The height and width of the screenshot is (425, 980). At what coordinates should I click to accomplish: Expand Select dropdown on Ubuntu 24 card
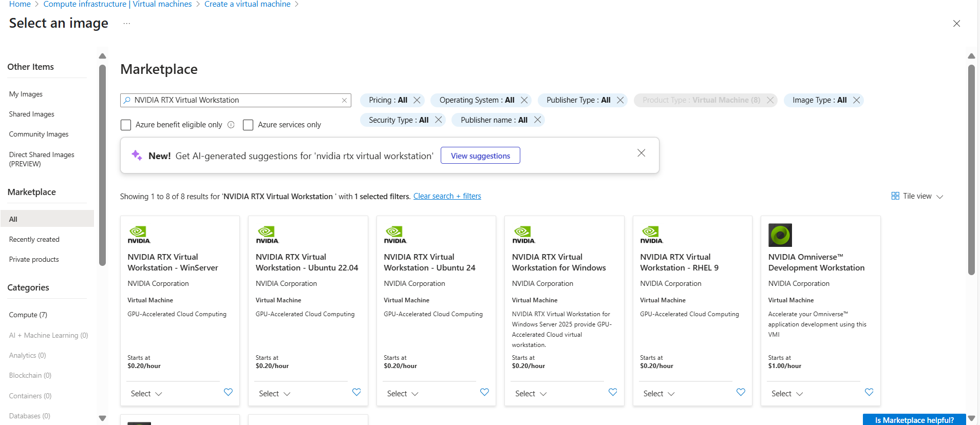(x=403, y=394)
